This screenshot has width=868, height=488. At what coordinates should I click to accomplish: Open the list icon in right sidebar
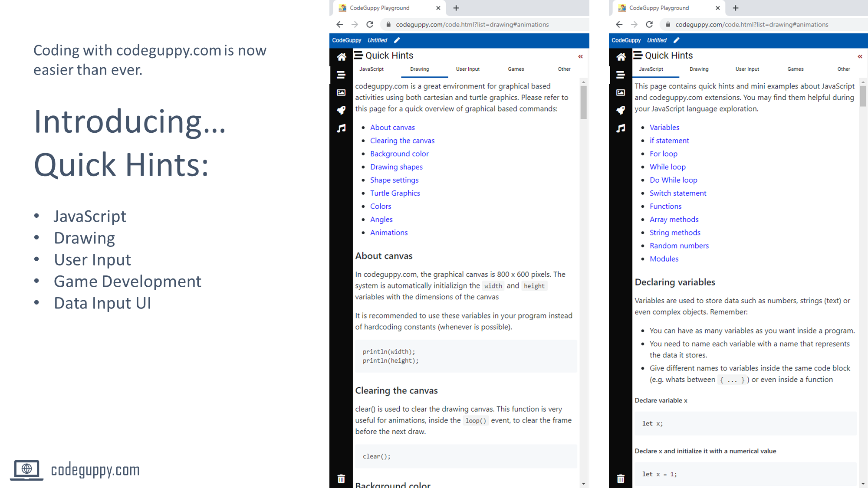[x=621, y=75]
